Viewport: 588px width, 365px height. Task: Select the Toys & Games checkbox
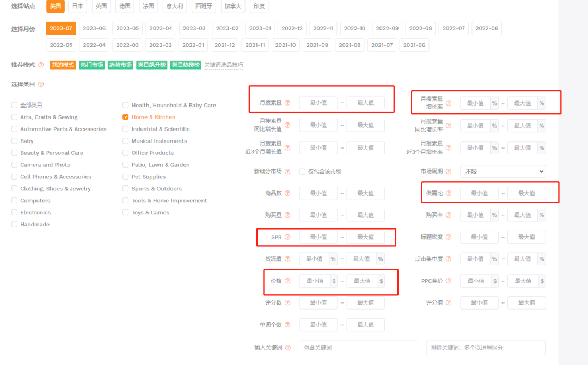pos(126,213)
